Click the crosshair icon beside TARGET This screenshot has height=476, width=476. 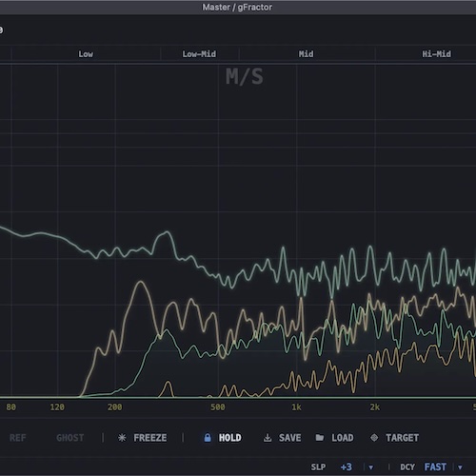tap(374, 438)
